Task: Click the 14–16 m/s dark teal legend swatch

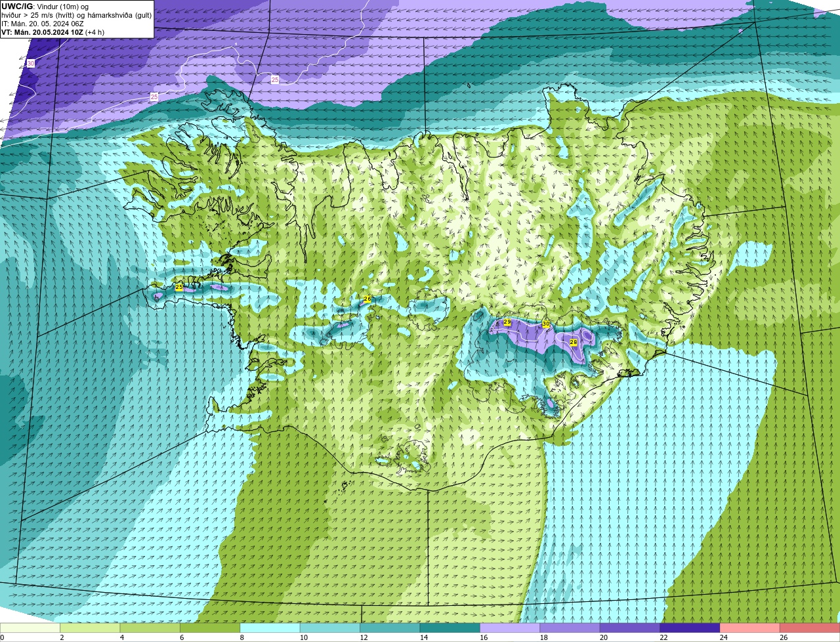Action: 450,628
